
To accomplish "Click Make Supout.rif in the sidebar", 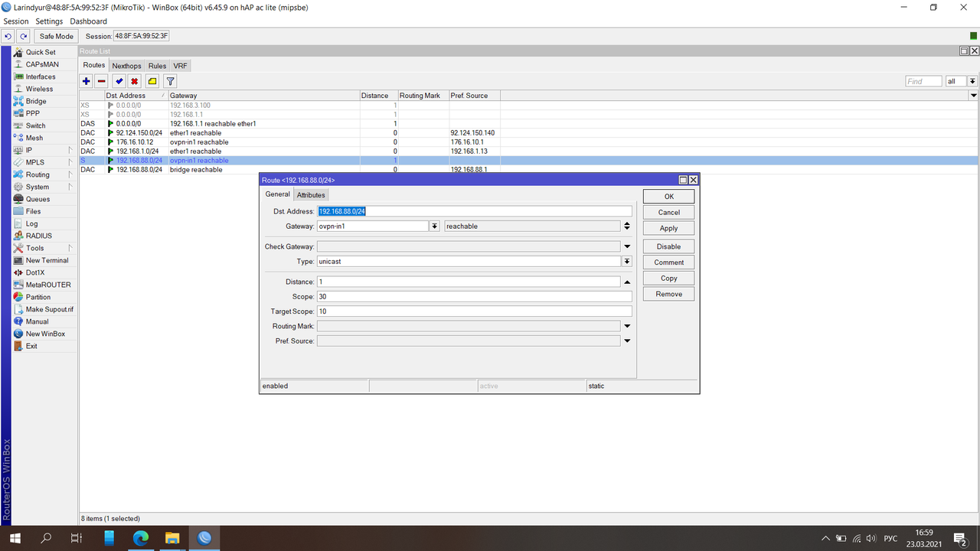I will [49, 309].
